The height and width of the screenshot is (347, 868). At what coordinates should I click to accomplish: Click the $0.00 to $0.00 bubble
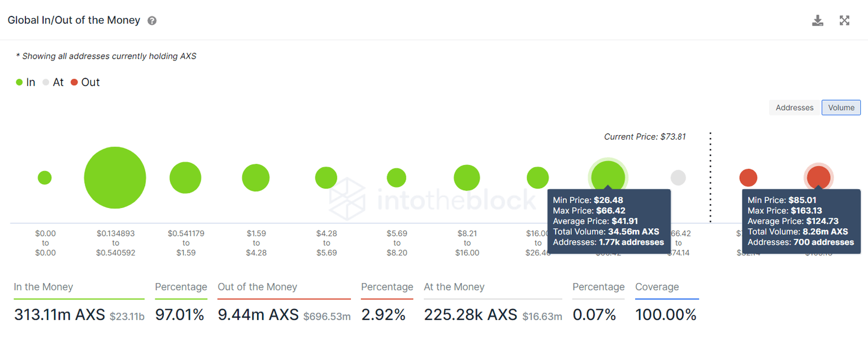pyautogui.click(x=45, y=178)
